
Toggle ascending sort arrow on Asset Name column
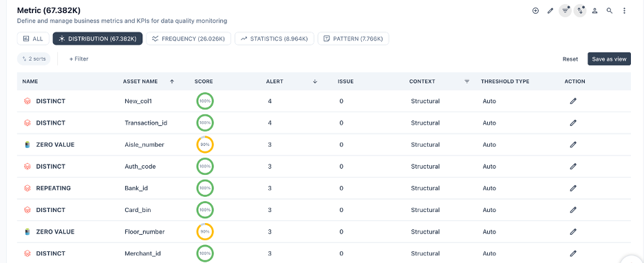pos(172,81)
